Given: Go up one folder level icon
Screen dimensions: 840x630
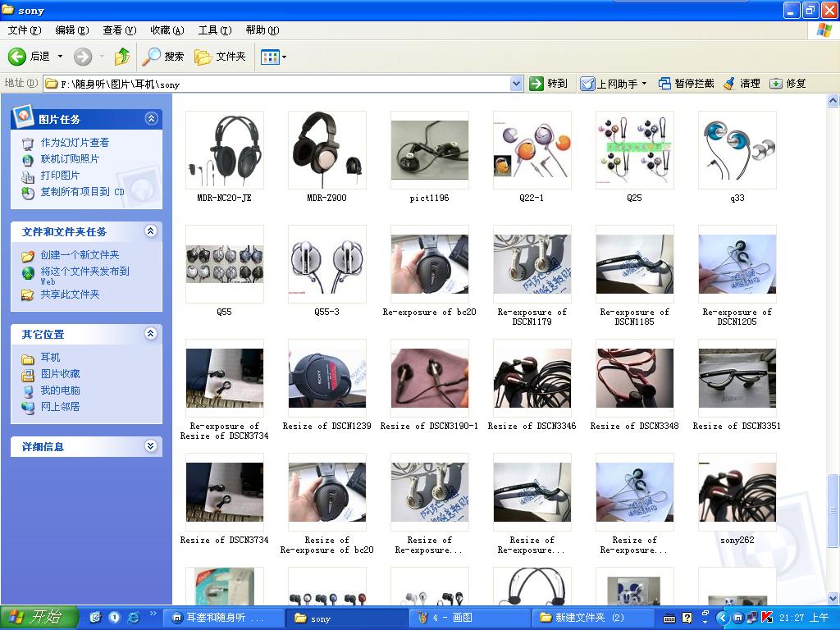Looking at the screenshot, I should click(122, 57).
